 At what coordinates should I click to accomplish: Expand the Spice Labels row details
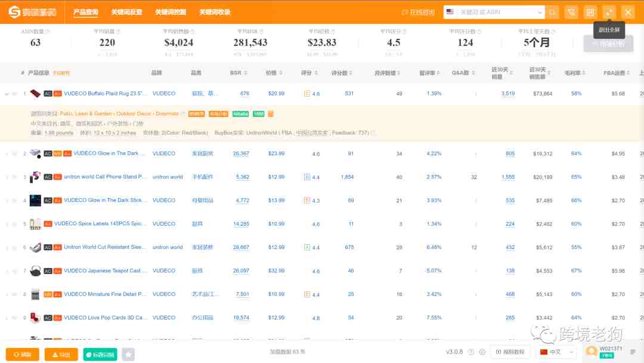[x=7, y=224]
